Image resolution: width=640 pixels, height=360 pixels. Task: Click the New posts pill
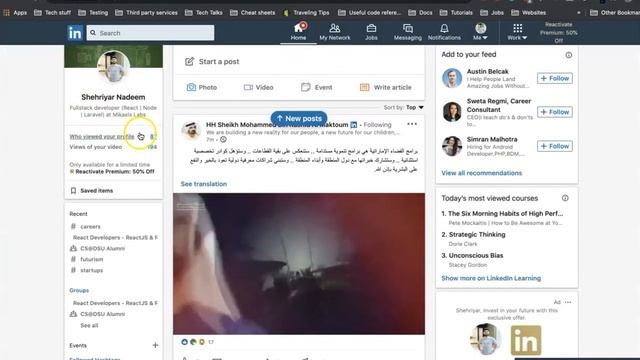[299, 118]
